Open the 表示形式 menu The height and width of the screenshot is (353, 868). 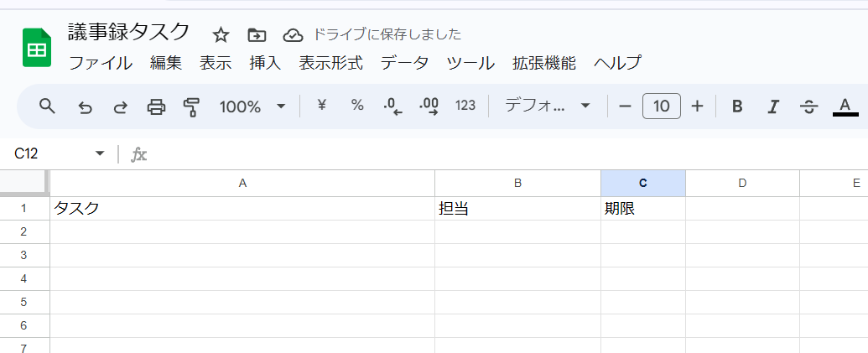[331, 63]
